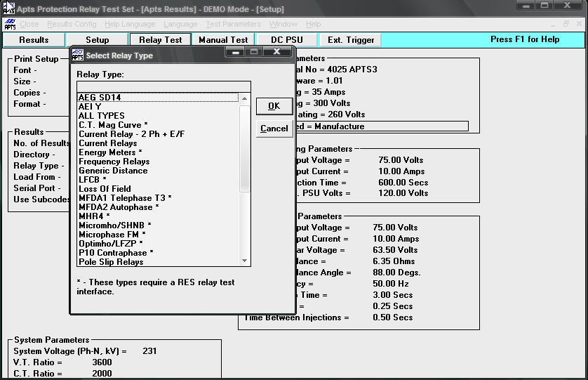Click the APTS icon in the Select Relay Type title bar
588x380 pixels.
point(78,55)
